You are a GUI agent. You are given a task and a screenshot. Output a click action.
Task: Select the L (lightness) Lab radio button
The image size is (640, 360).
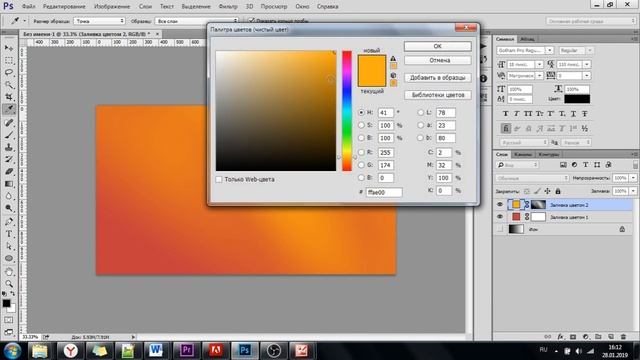coord(420,113)
